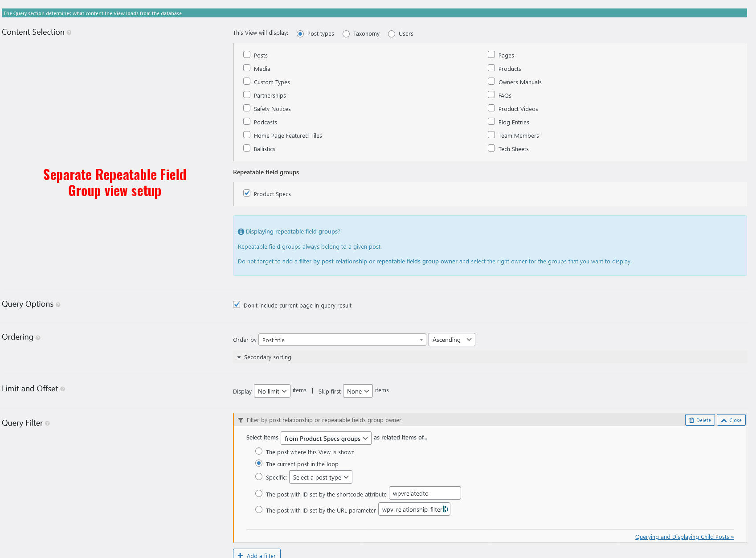Uncheck the Product Specs checkbox
Screen dimensions: 756x558
tap(247, 193)
